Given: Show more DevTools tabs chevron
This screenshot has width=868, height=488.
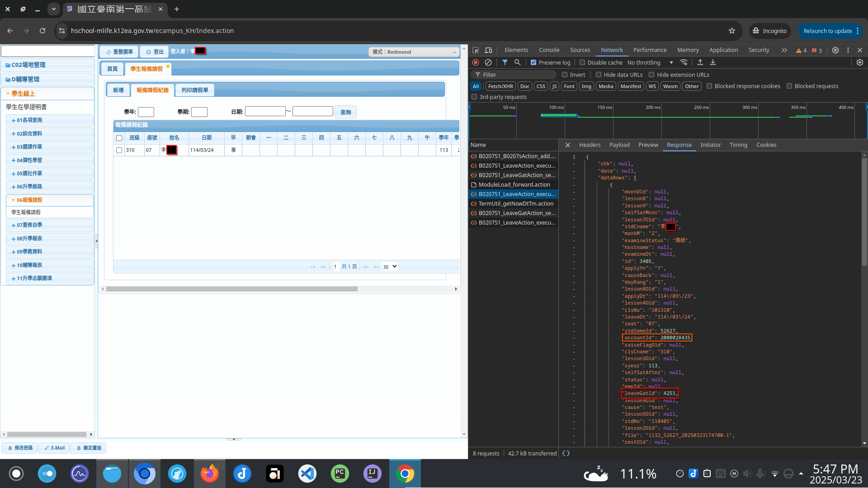Looking at the screenshot, I should coord(784,50).
